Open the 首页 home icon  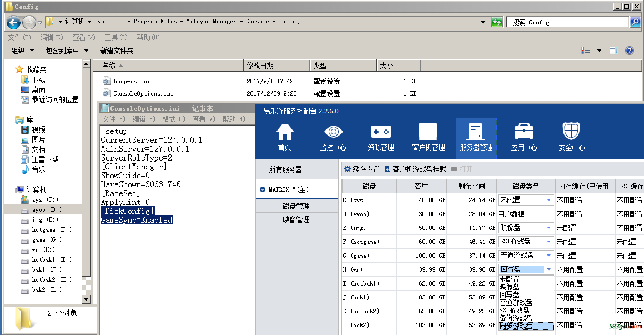tap(284, 137)
